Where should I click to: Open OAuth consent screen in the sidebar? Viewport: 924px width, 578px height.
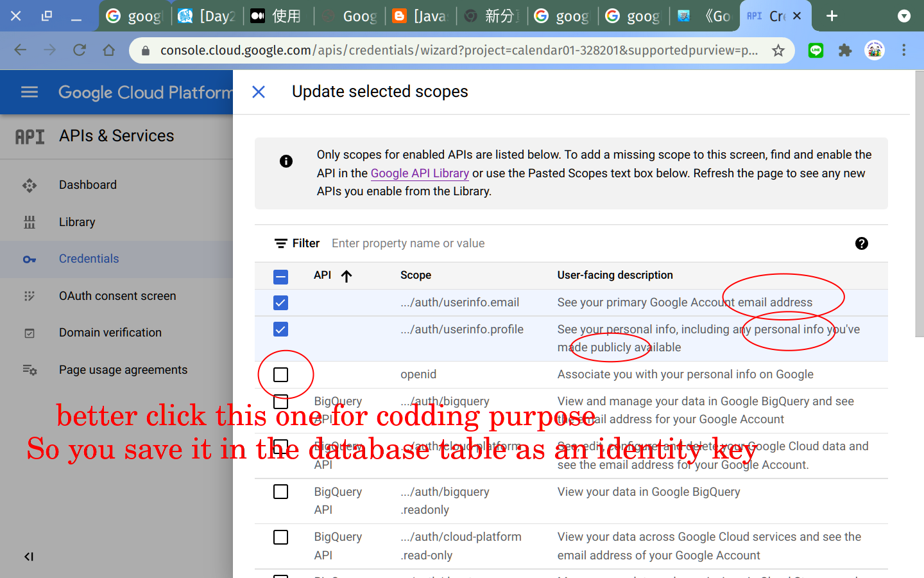click(116, 296)
